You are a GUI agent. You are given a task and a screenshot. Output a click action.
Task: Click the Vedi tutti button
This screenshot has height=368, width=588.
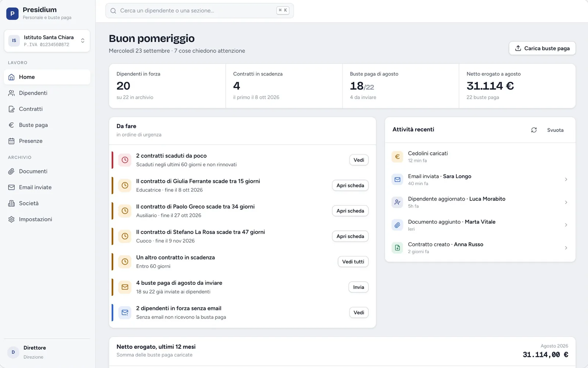point(353,262)
